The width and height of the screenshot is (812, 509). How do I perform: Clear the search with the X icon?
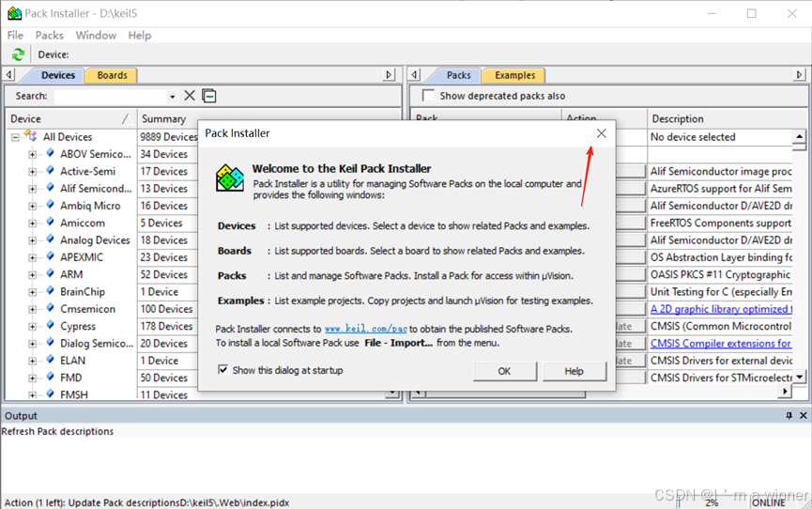point(190,96)
